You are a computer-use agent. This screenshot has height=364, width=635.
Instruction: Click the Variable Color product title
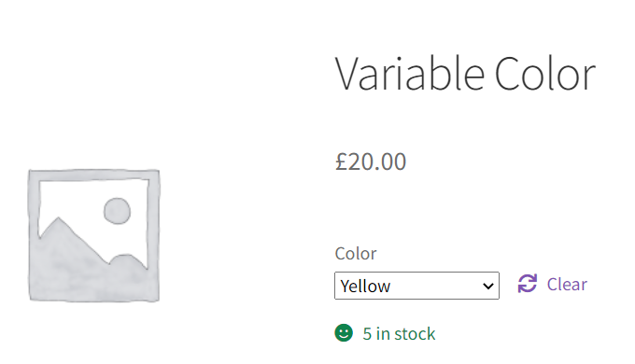[465, 74]
